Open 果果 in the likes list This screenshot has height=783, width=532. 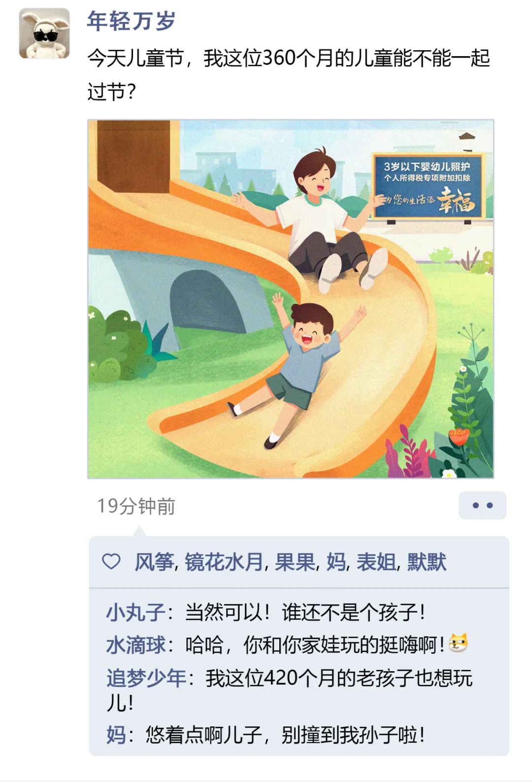(295, 562)
